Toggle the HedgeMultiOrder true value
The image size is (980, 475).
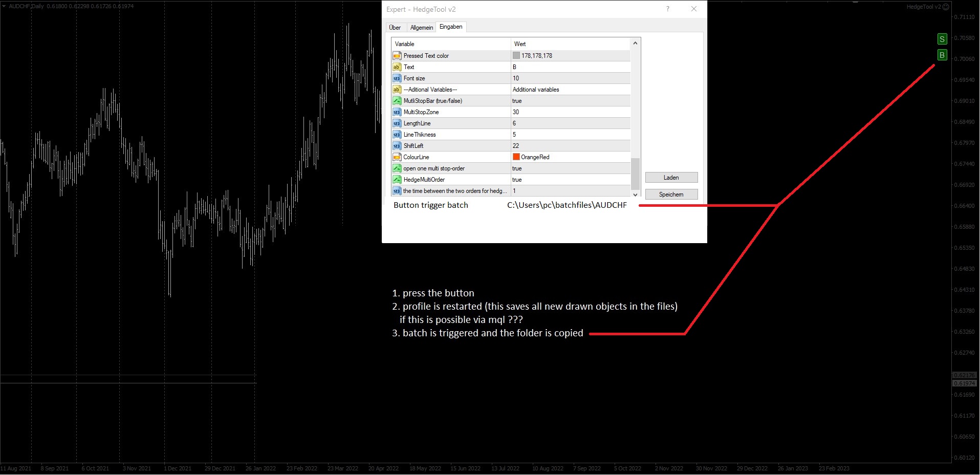click(x=517, y=179)
